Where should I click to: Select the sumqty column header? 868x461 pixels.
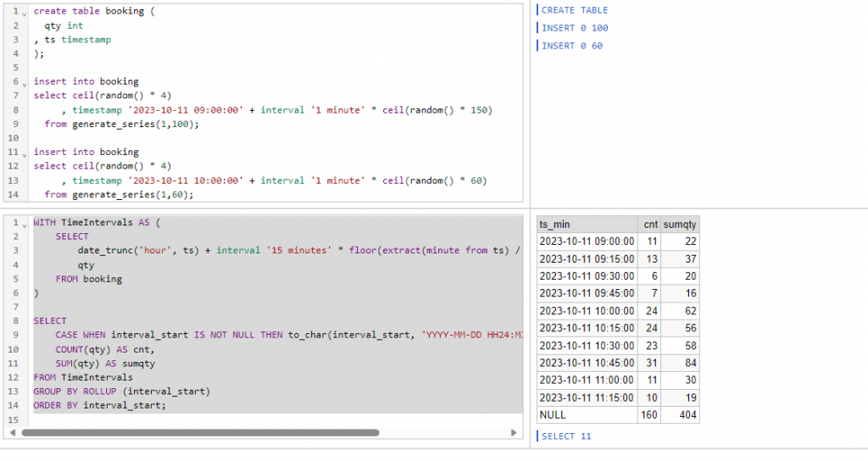pyautogui.click(x=680, y=224)
